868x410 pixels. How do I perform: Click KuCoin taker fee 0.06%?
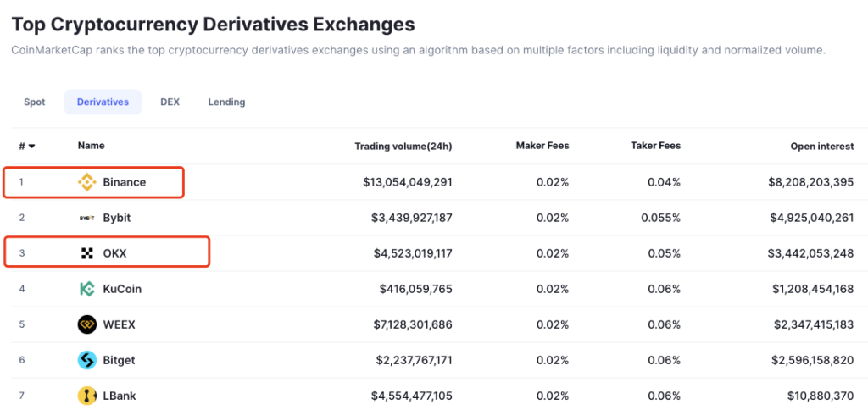pyautogui.click(x=665, y=289)
